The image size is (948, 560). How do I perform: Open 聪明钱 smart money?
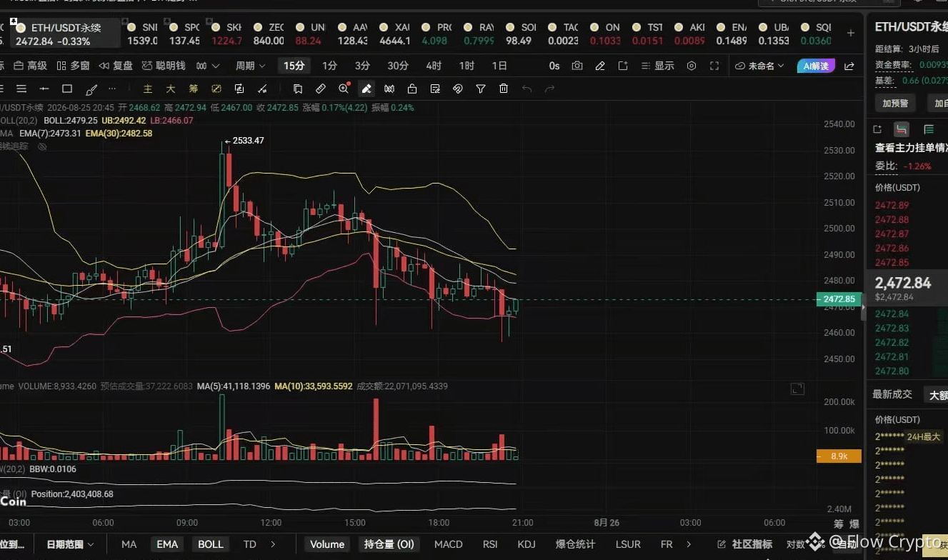click(164, 66)
